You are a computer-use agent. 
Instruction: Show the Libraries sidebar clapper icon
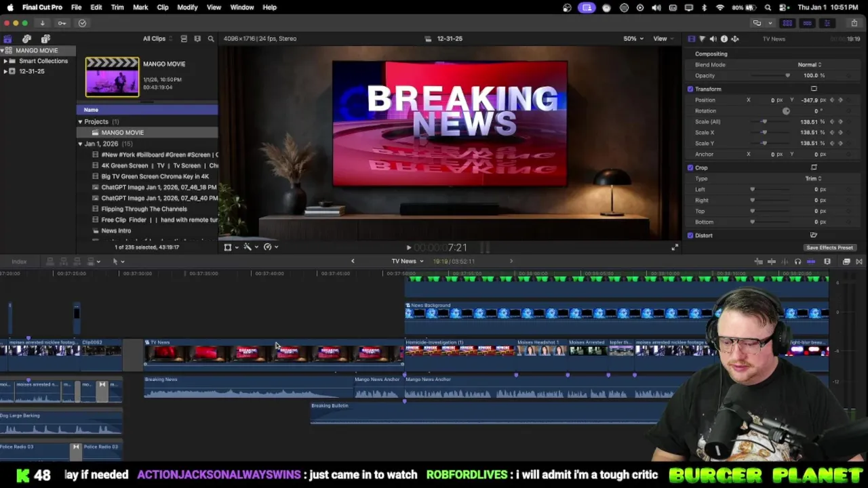[x=7, y=39]
